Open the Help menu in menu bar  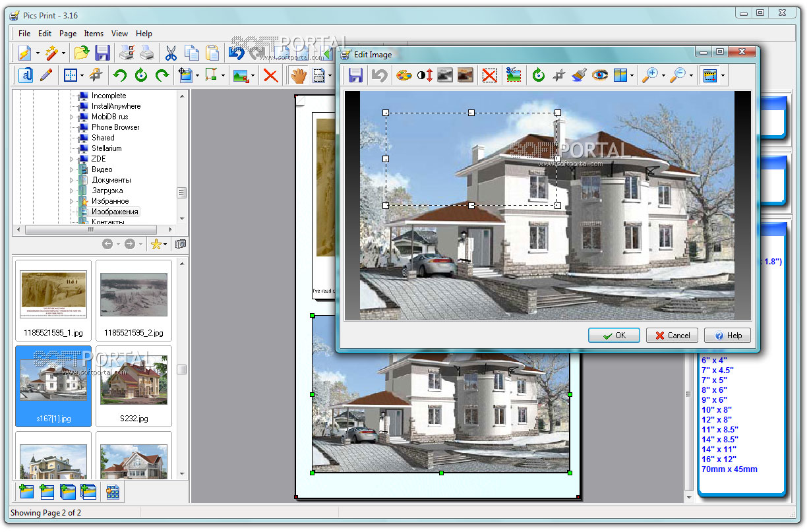(x=144, y=34)
